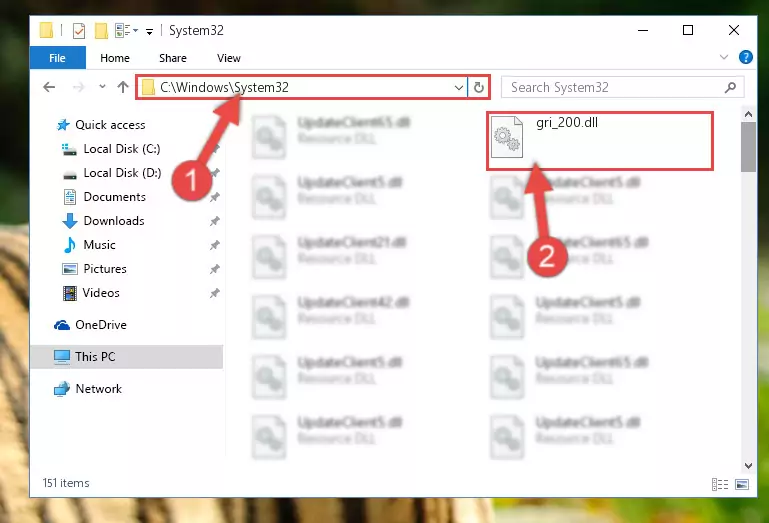Switch to Details view in status bar
Screen dimensions: 769x523
pos(719,485)
